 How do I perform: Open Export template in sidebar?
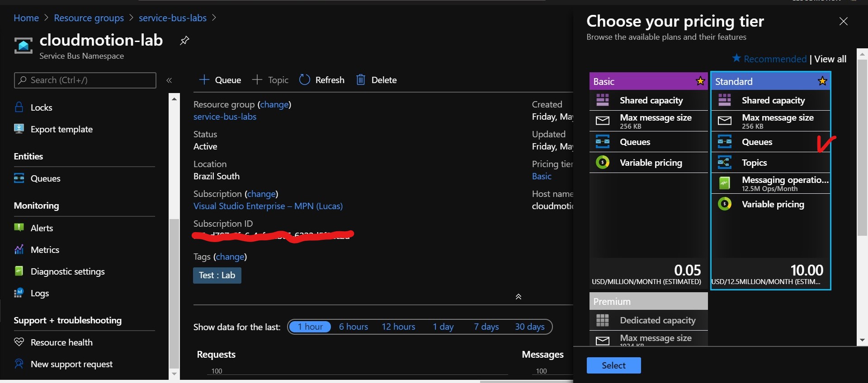[x=61, y=129]
